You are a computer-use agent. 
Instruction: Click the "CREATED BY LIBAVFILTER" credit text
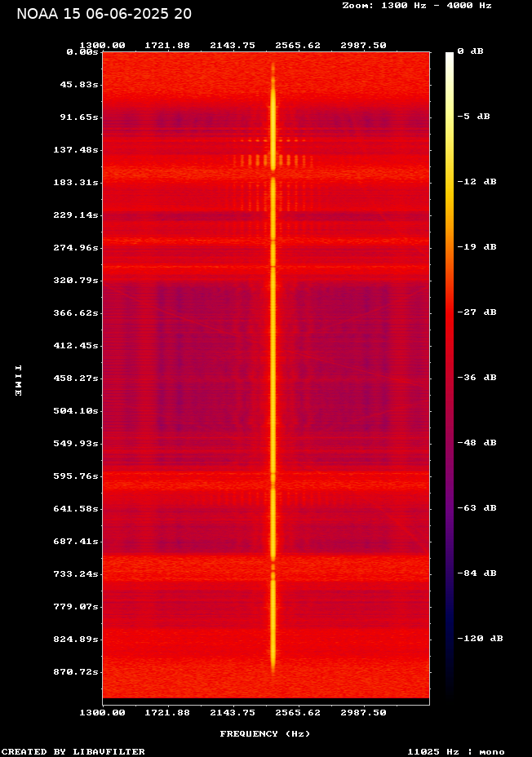pos(73,751)
